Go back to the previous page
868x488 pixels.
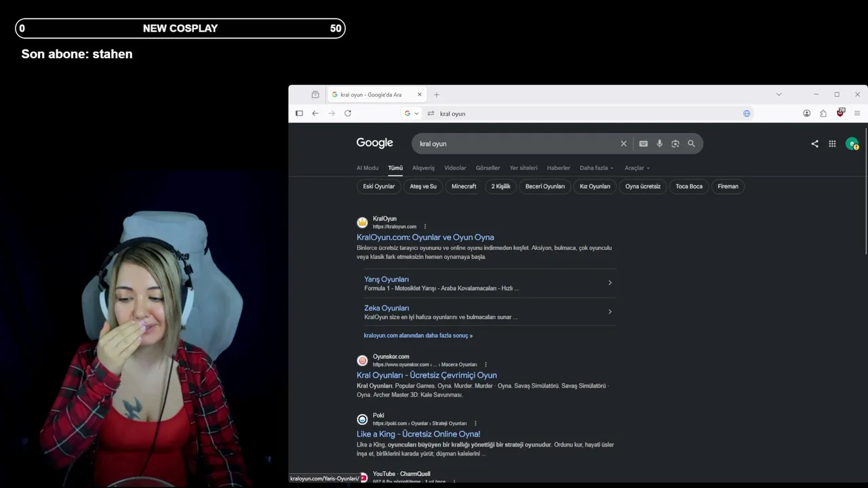(315, 113)
